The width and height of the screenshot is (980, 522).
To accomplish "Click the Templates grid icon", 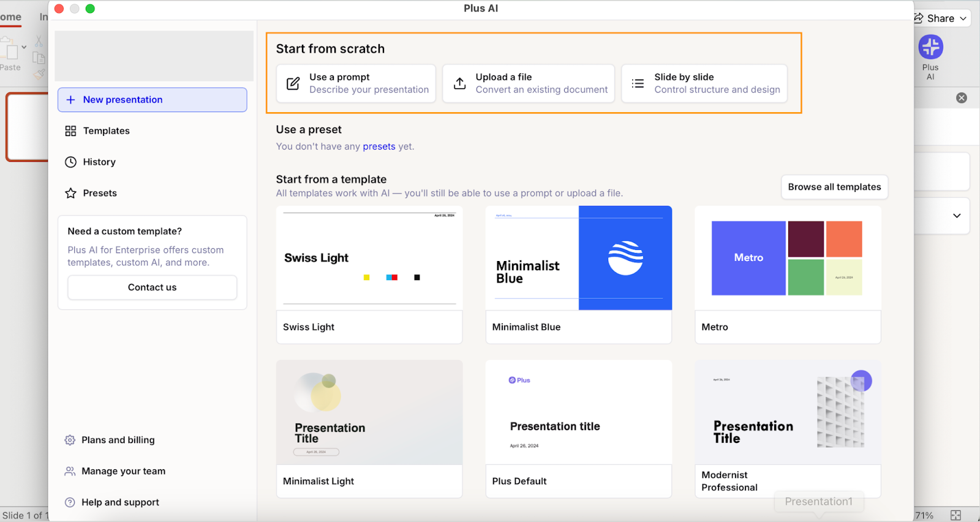I will click(x=70, y=131).
